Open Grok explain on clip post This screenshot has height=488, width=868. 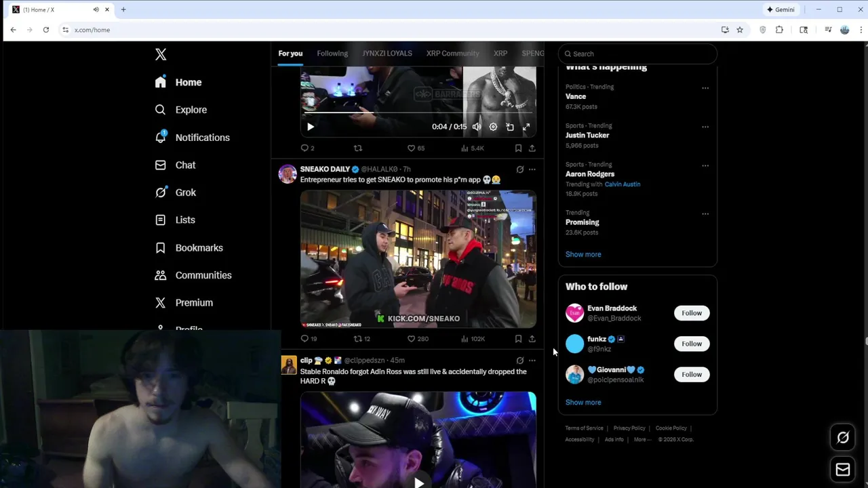(519, 361)
